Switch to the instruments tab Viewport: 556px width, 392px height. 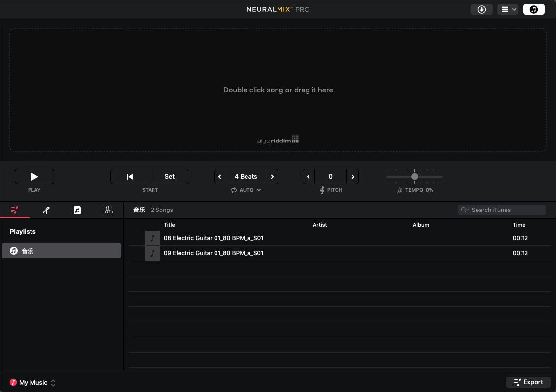click(x=109, y=210)
